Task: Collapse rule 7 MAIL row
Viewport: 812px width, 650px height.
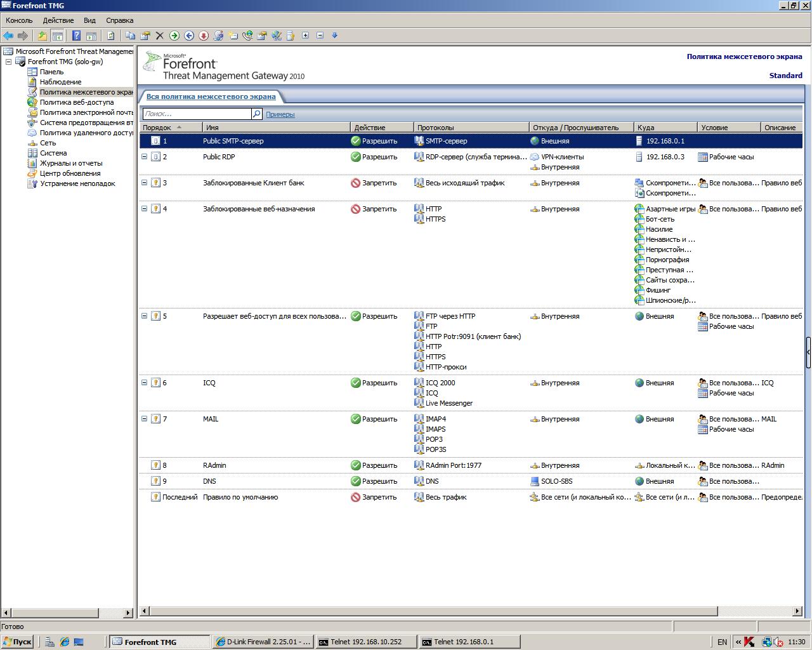Action: (144, 419)
